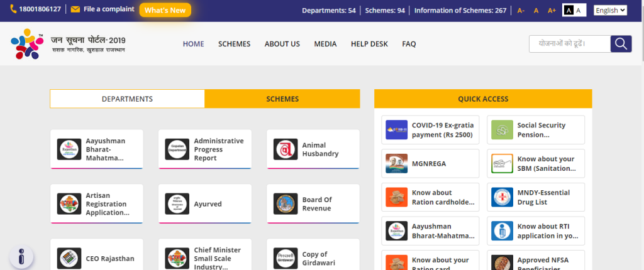
Task: Click the Copy of Girdawari icon
Action: 286,259
